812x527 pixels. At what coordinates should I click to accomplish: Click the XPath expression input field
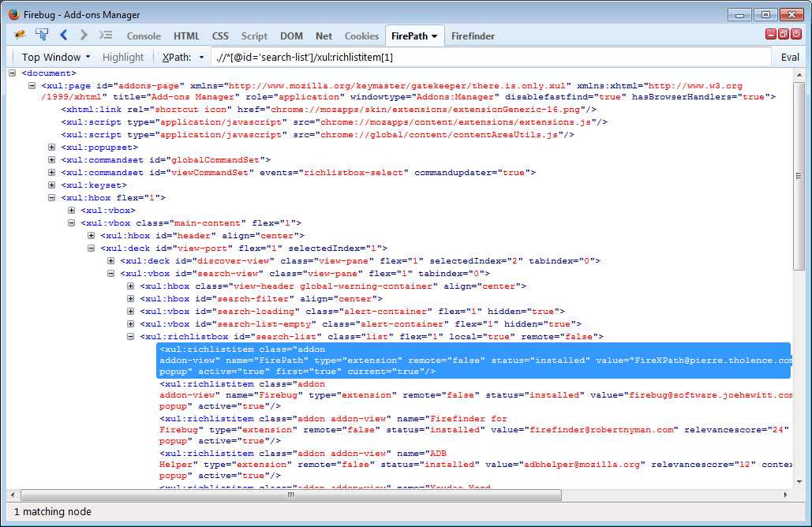[x=491, y=57]
